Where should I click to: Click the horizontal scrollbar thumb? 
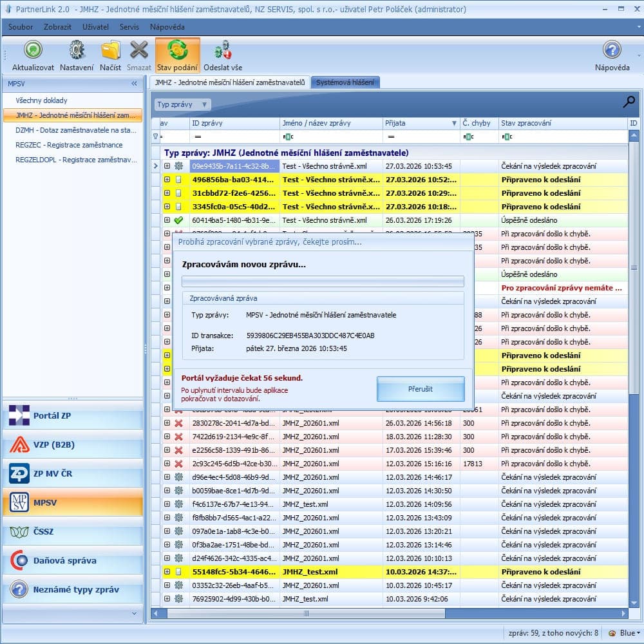(306, 614)
